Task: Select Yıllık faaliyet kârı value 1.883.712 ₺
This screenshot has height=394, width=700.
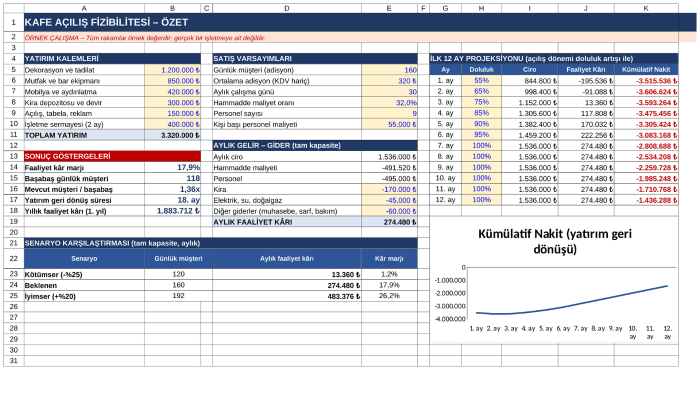Action: pos(173,211)
